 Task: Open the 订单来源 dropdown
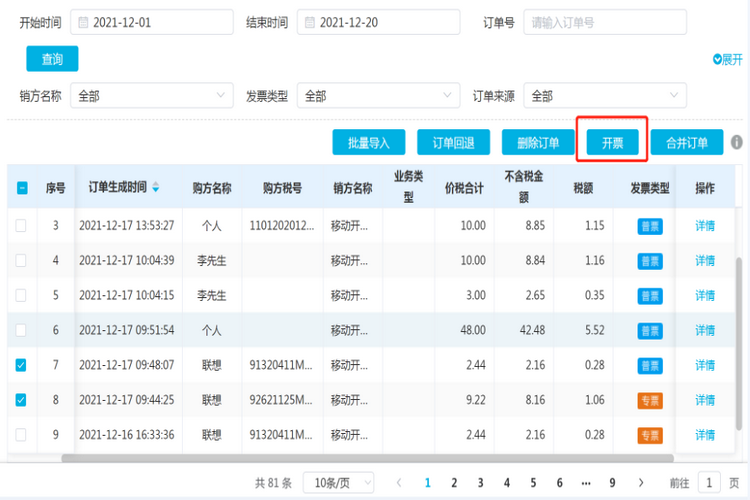pyautogui.click(x=605, y=96)
